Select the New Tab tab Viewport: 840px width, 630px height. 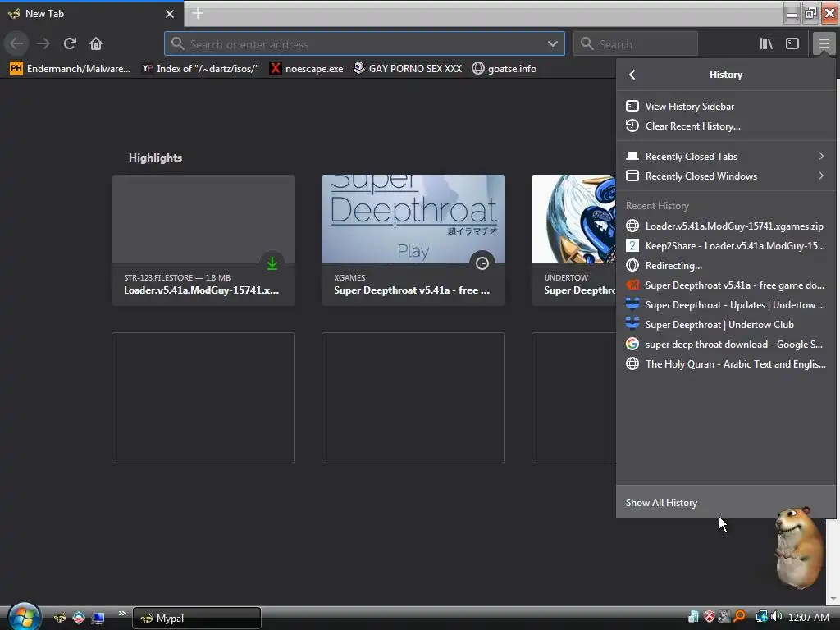click(91, 14)
